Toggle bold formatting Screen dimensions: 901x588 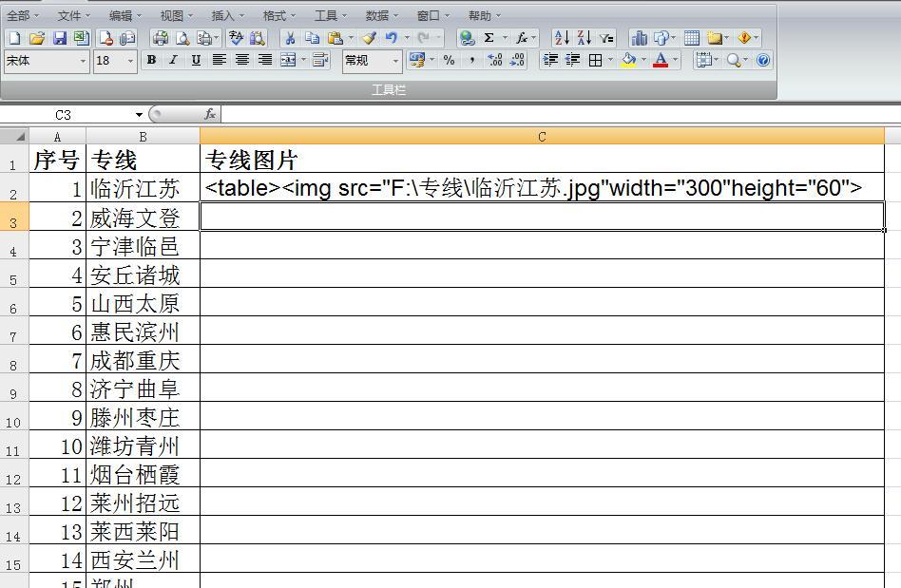tap(151, 60)
